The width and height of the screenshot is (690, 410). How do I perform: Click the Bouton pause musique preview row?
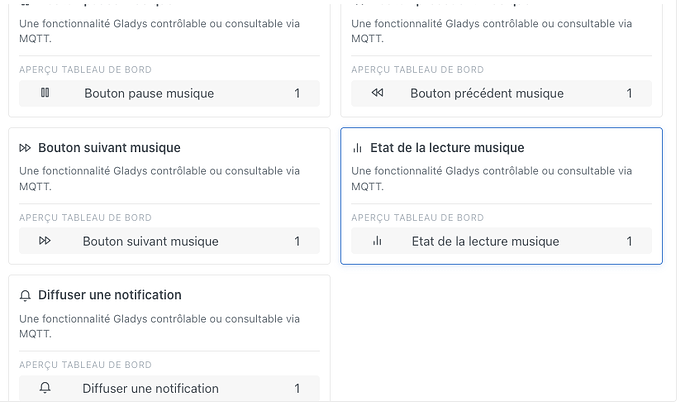point(169,93)
